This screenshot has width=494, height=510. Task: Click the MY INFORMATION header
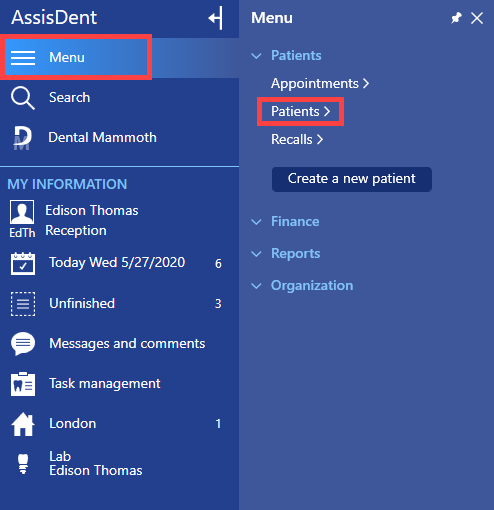click(x=67, y=184)
